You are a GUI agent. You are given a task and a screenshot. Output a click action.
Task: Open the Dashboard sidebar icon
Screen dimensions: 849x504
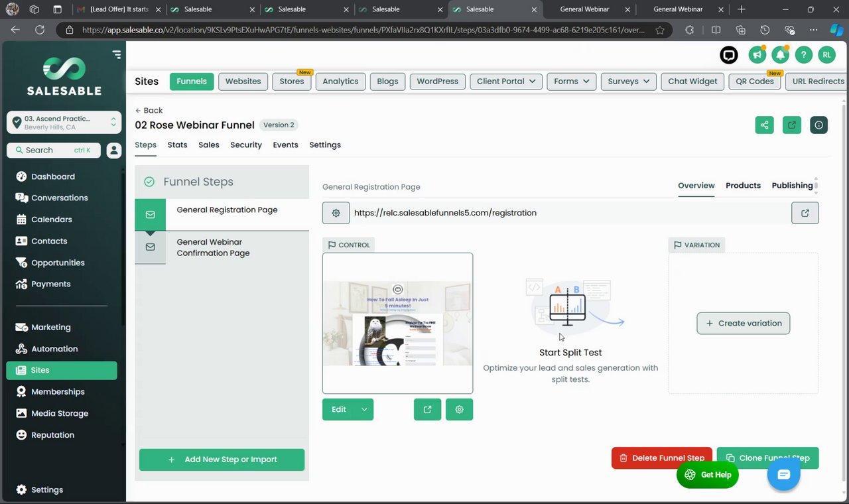[21, 176]
